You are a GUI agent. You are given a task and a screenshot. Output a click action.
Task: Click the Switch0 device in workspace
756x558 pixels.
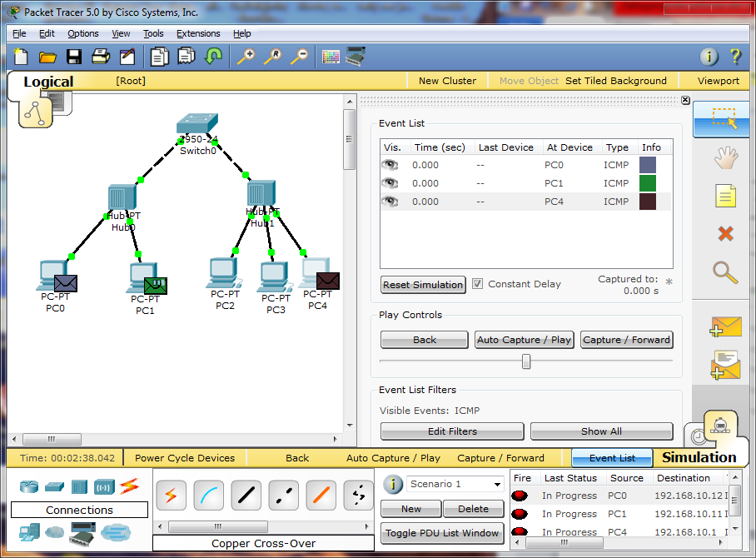tap(197, 123)
